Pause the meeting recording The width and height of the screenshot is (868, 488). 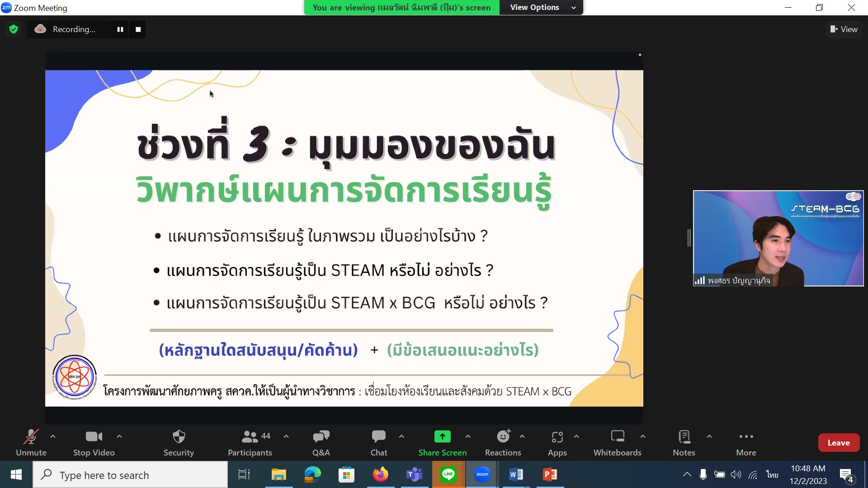pyautogui.click(x=120, y=29)
